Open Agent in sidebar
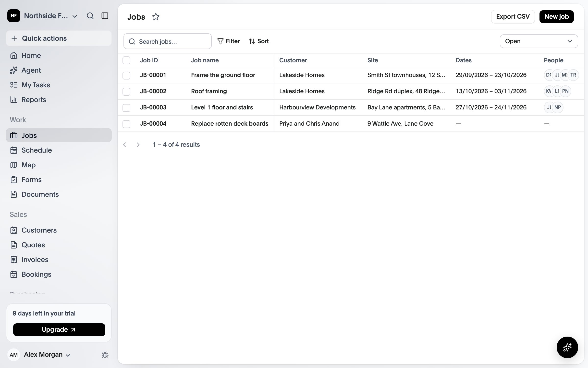Screen dimensions: 588x368 point(59,70)
